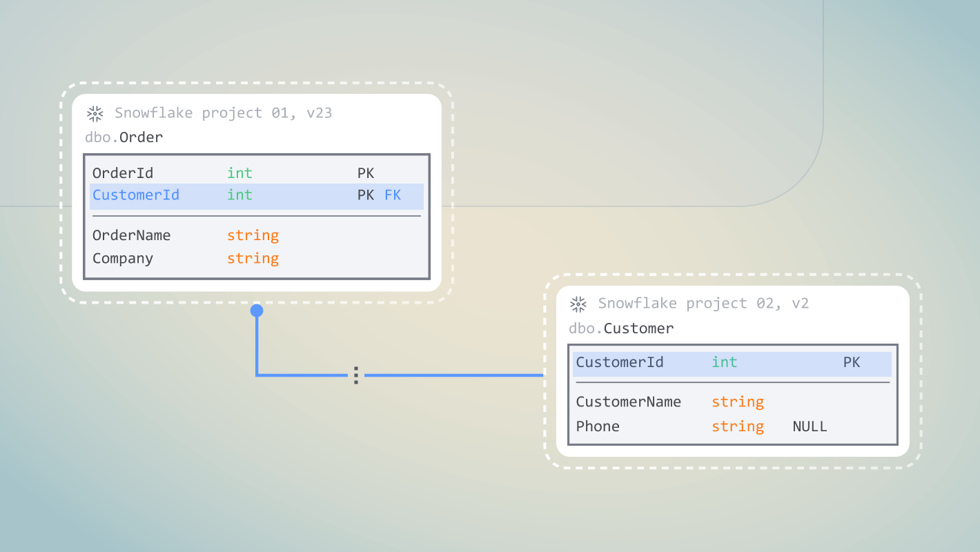Viewport: 980px width, 552px height.
Task: Click the blue connector dot under Order
Action: tap(257, 310)
